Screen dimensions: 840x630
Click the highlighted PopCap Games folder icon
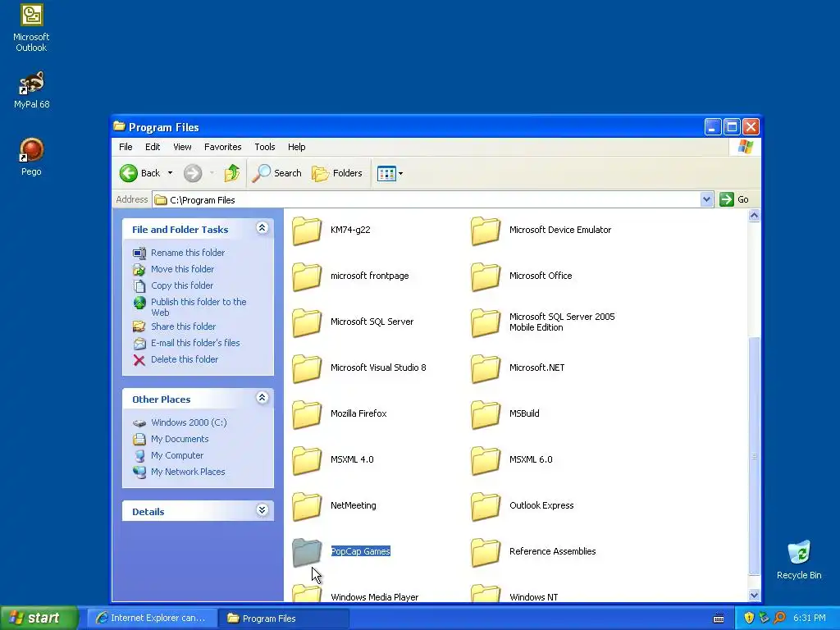307,552
